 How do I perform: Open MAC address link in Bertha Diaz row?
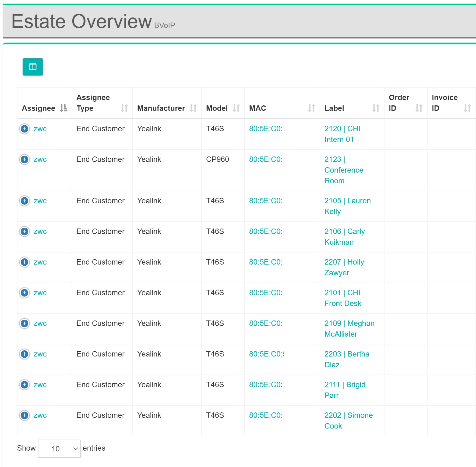click(x=266, y=354)
